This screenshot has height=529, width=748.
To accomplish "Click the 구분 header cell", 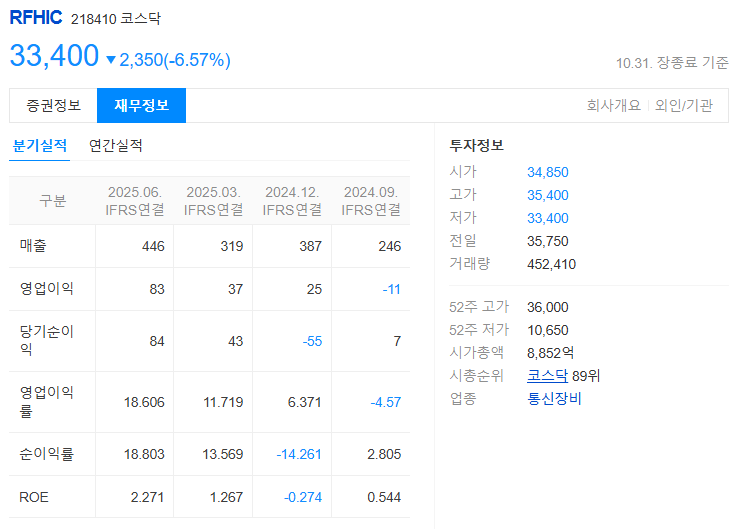I will 52,201.
